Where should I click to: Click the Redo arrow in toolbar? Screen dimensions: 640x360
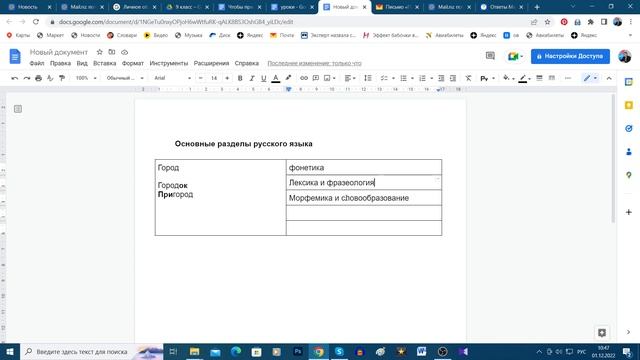(x=27, y=78)
